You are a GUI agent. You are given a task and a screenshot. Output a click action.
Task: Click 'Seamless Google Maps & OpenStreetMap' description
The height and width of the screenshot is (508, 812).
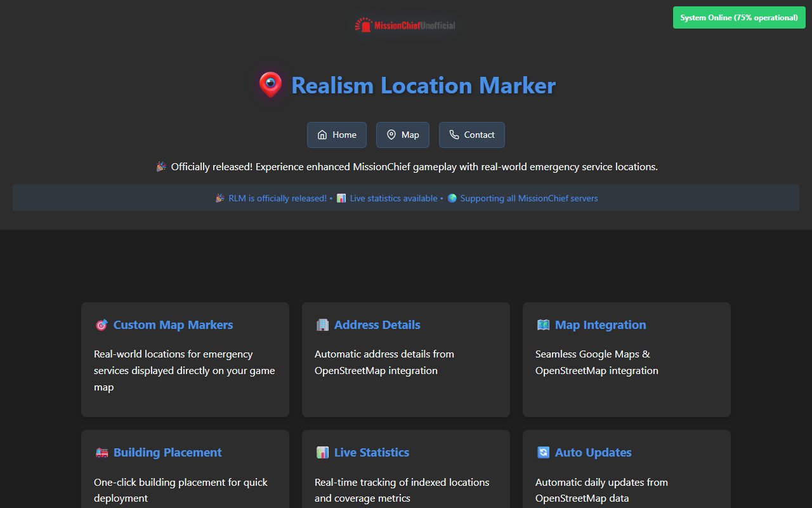pos(597,362)
